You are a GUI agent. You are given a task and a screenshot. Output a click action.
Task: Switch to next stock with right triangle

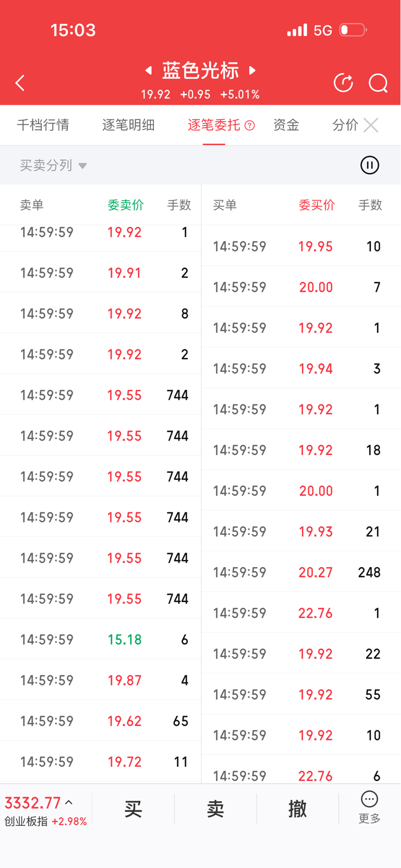point(252,70)
